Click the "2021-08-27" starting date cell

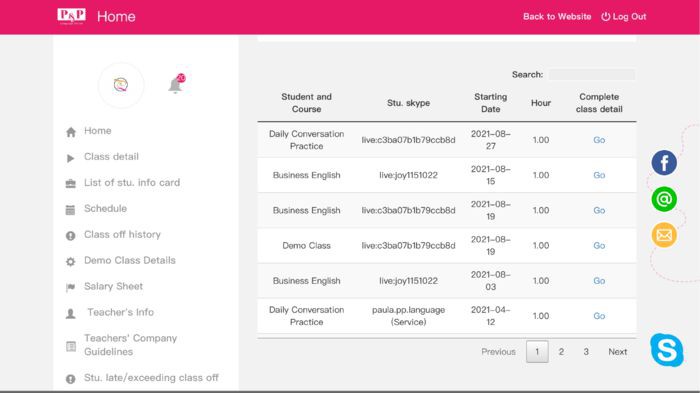coord(491,140)
